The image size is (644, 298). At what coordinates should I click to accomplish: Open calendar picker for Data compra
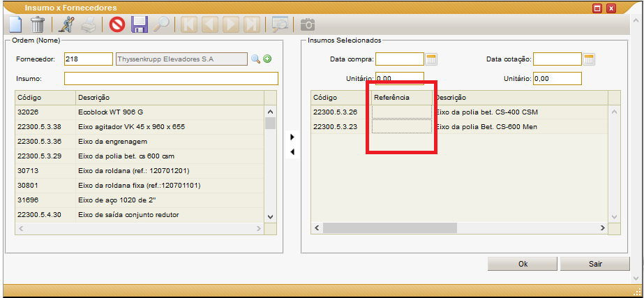pyautogui.click(x=430, y=59)
